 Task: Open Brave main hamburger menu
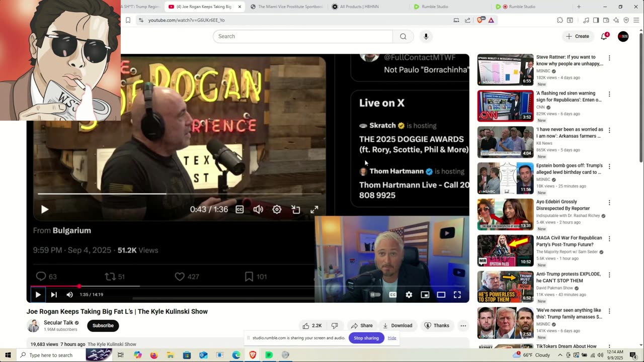[x=636, y=20]
